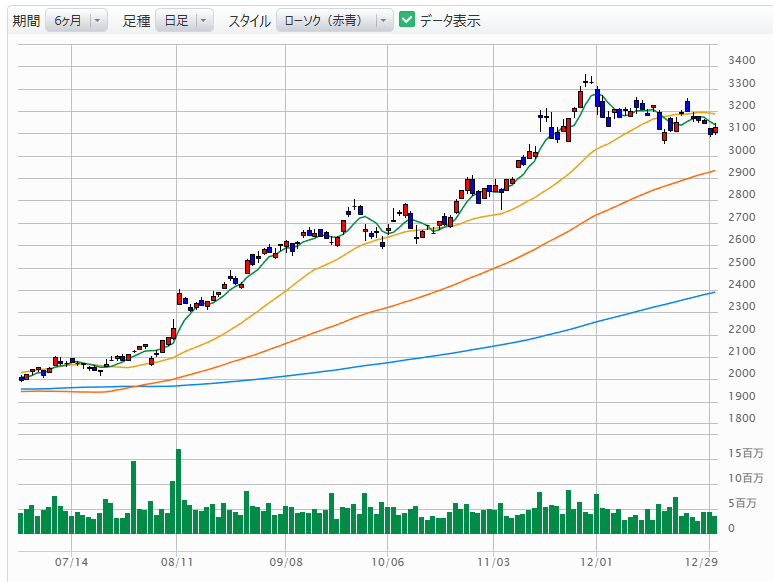
Task: Click the 2000 price axis label
Action: [742, 374]
